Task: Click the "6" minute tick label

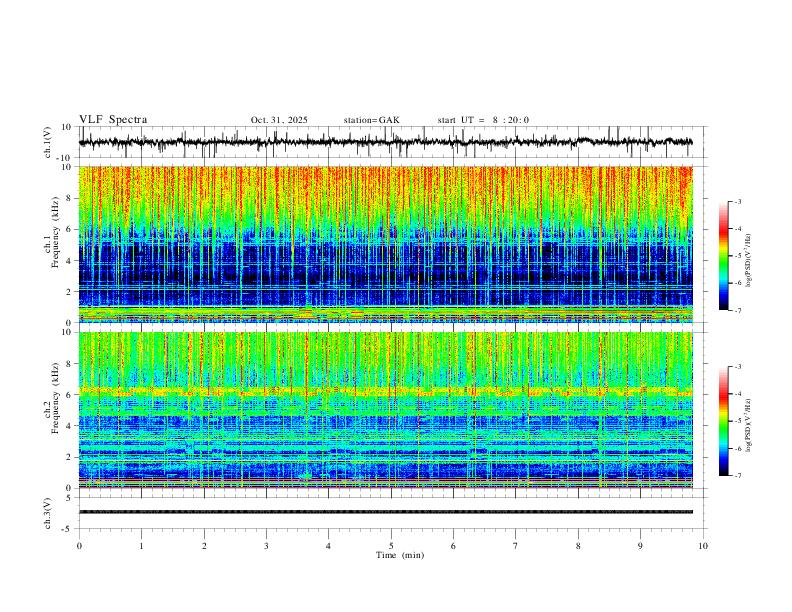Action: [453, 546]
